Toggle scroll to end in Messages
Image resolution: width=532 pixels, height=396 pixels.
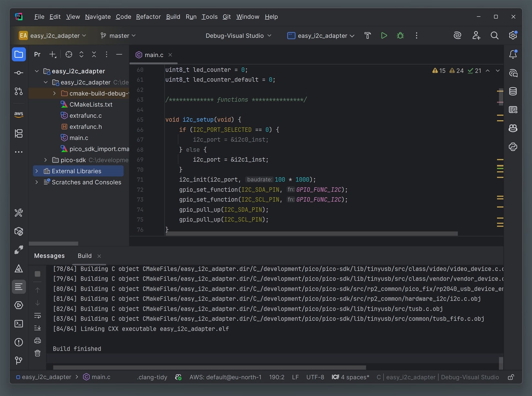click(x=37, y=328)
